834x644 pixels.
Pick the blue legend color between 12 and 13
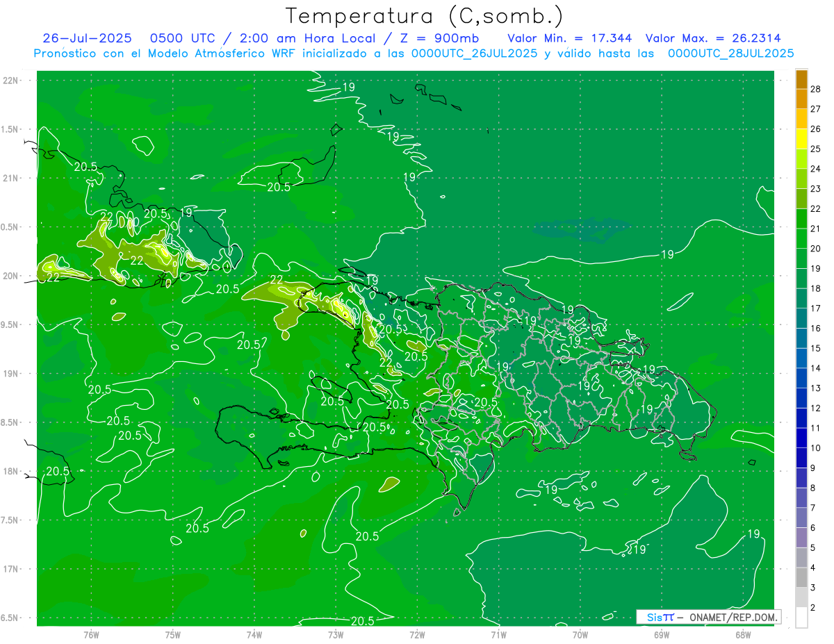click(801, 398)
